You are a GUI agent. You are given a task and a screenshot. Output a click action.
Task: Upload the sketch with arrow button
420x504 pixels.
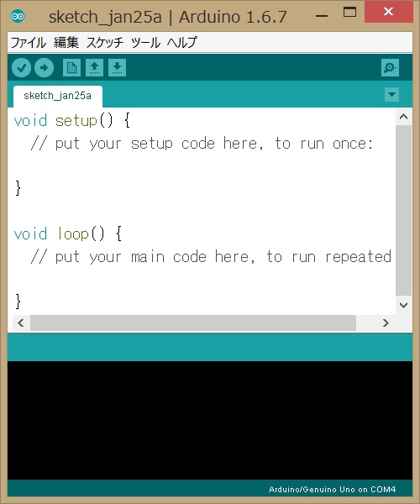(x=44, y=68)
